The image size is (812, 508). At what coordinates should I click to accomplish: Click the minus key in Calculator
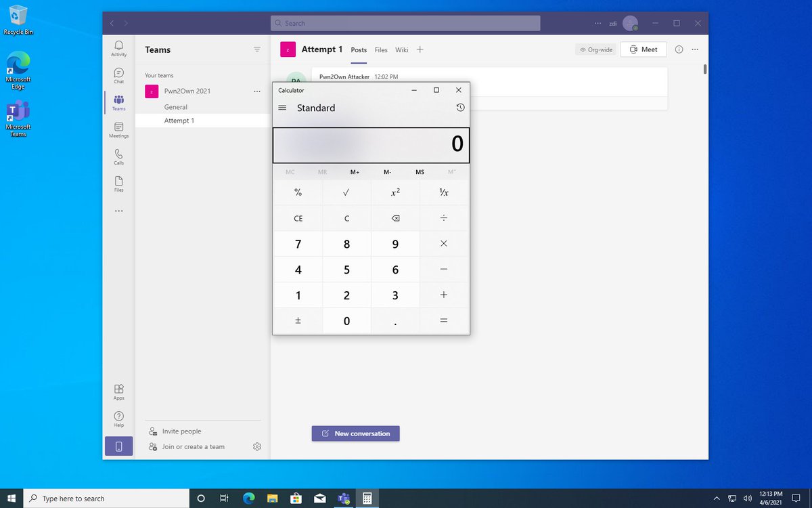pos(444,270)
